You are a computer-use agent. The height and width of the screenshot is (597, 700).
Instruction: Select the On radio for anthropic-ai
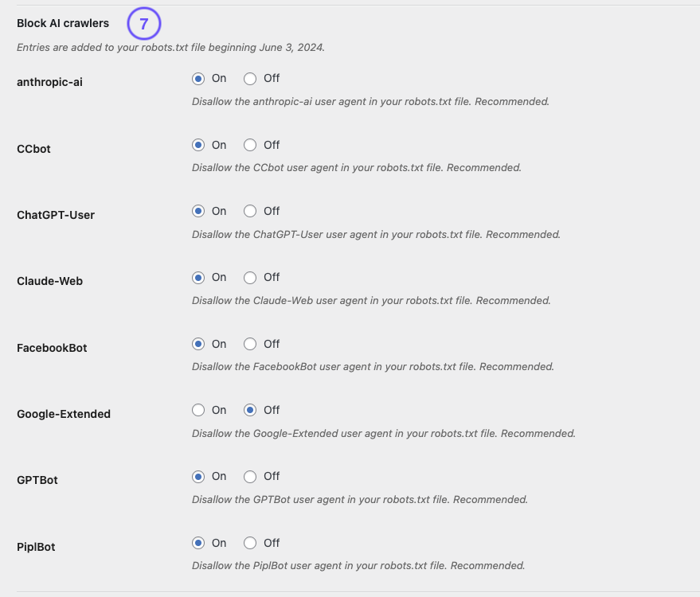200,78
